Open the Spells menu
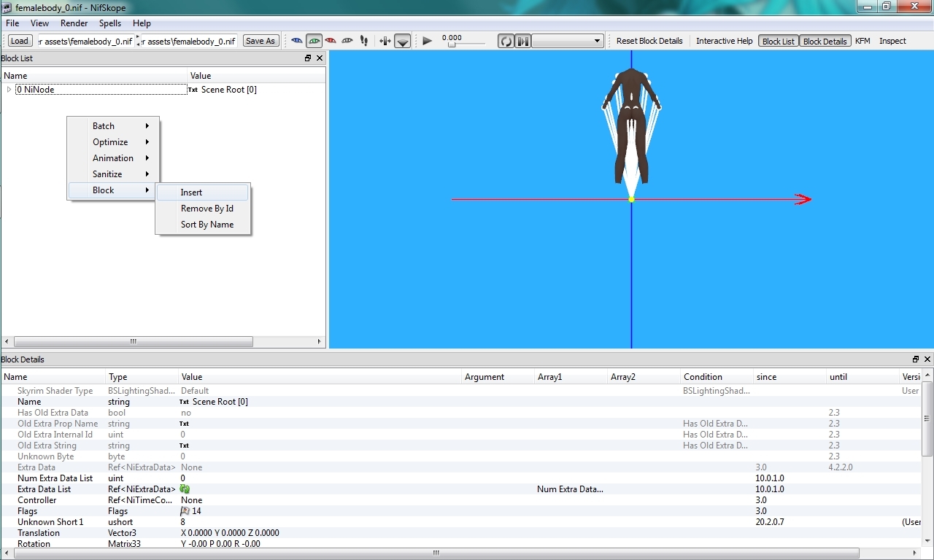This screenshot has width=934, height=560. pos(110,23)
